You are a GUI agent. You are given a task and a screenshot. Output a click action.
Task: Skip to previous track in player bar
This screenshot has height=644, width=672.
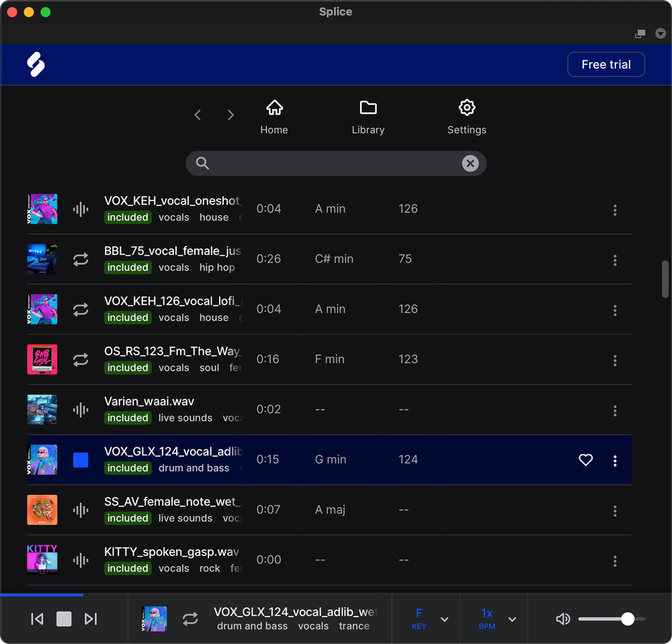(37, 619)
